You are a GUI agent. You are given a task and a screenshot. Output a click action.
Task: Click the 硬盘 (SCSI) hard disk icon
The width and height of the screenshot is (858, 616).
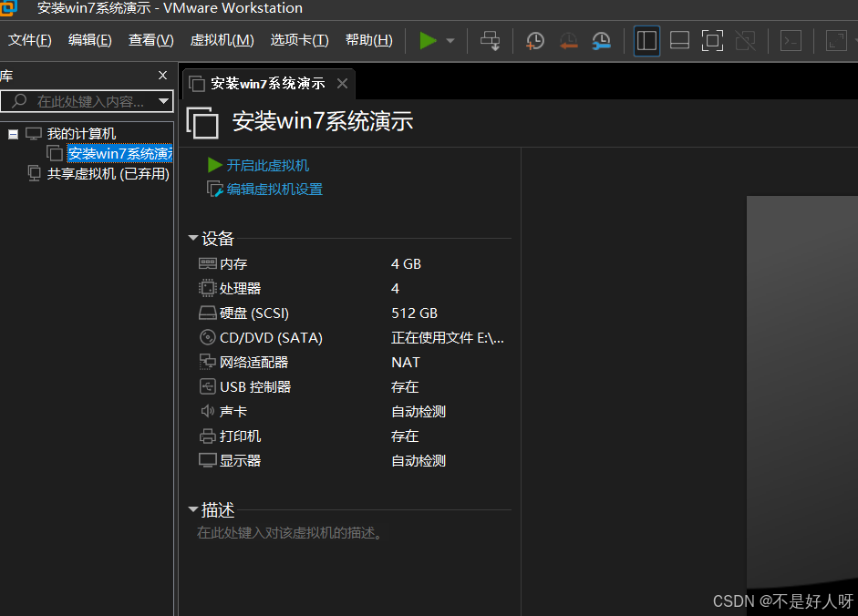point(207,313)
